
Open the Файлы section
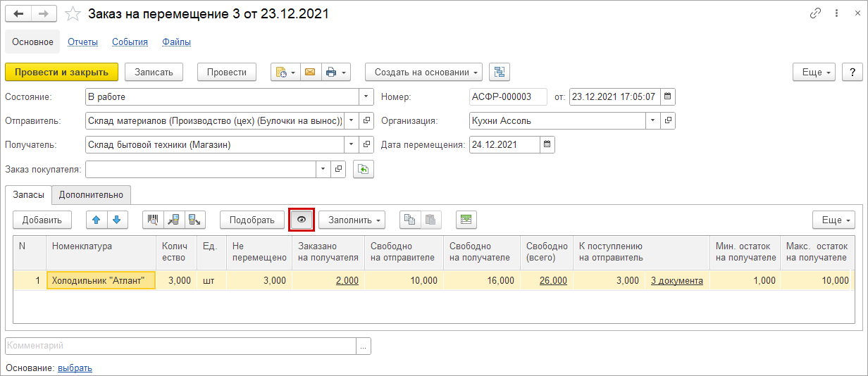click(x=177, y=42)
